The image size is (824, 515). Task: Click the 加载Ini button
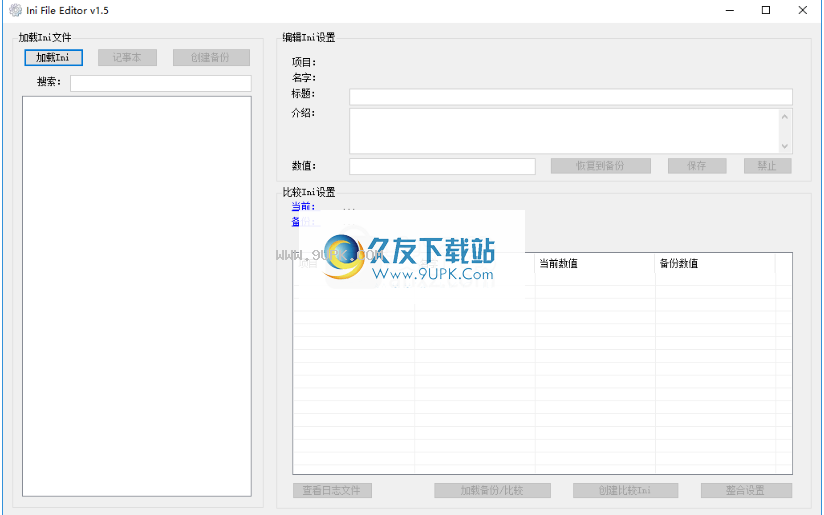tap(53, 57)
